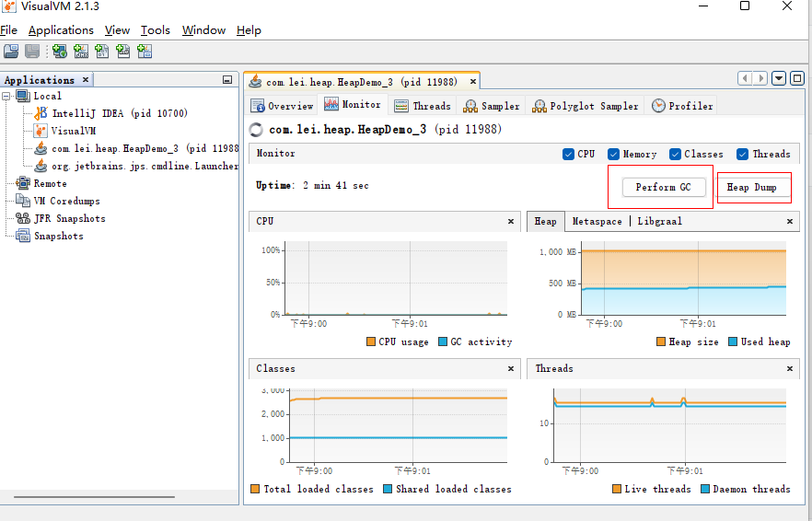This screenshot has height=521, width=812.
Task: Open the Tools menu
Action: pos(155,30)
